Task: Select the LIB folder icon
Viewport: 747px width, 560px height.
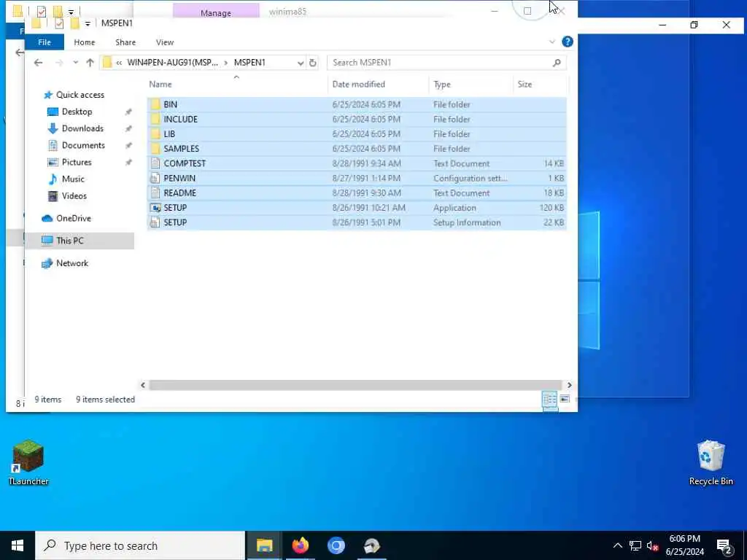Action: [x=155, y=134]
